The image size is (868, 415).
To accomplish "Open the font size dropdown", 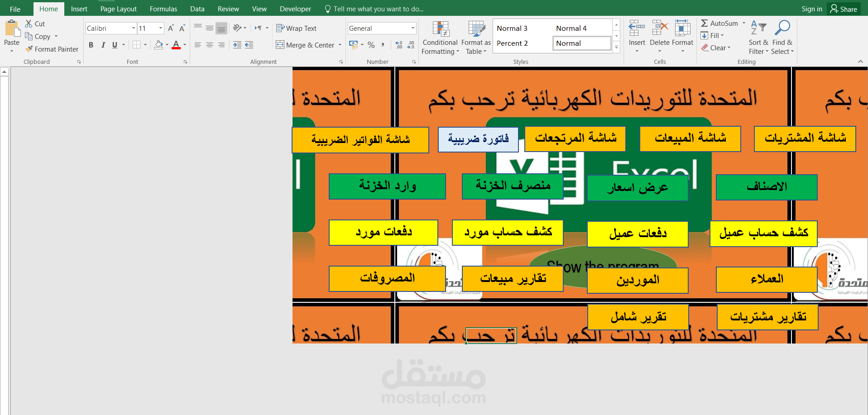I will tap(161, 28).
